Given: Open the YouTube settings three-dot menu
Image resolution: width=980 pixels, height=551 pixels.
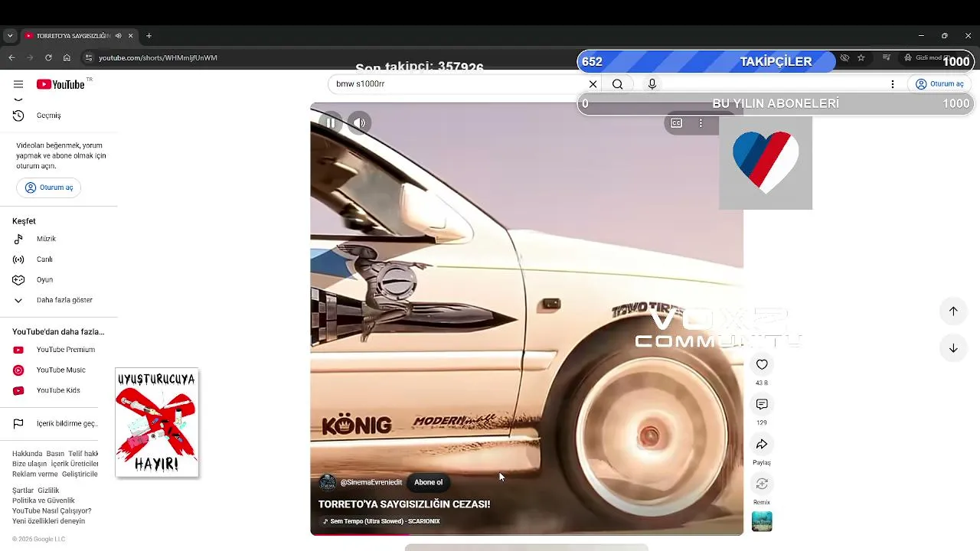Looking at the screenshot, I should coord(893,84).
